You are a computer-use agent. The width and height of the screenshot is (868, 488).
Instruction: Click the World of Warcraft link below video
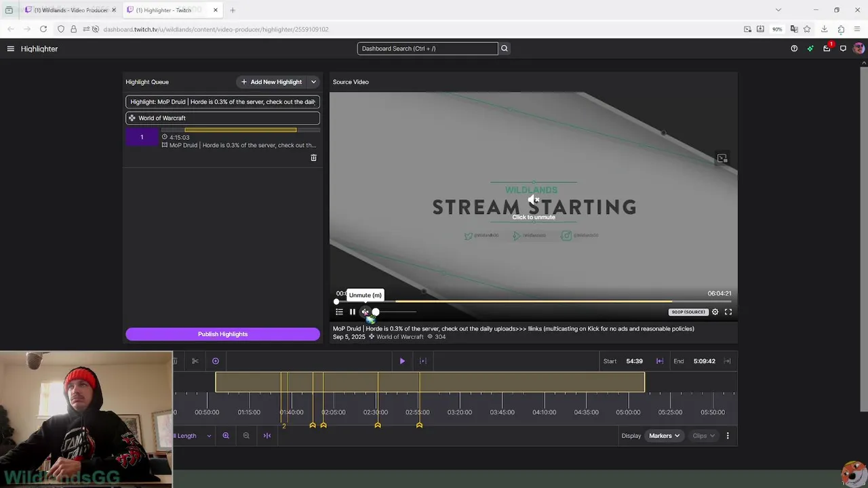(399, 337)
